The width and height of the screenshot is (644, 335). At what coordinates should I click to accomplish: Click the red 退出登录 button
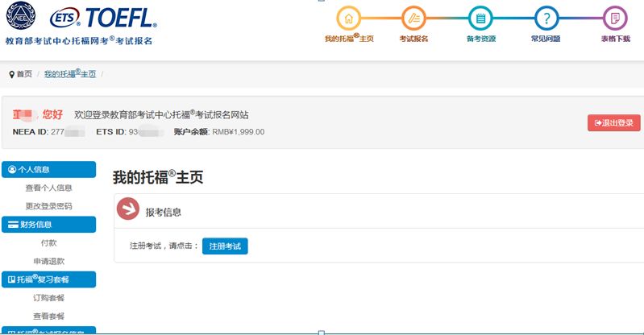click(613, 122)
